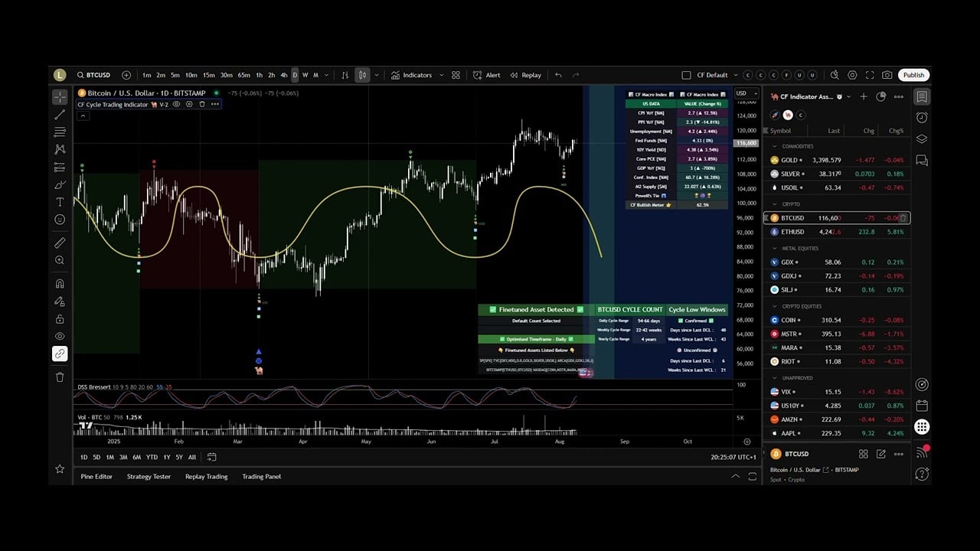Select the 1Y date range
Image resolution: width=980 pixels, height=551 pixels.
pyautogui.click(x=166, y=458)
